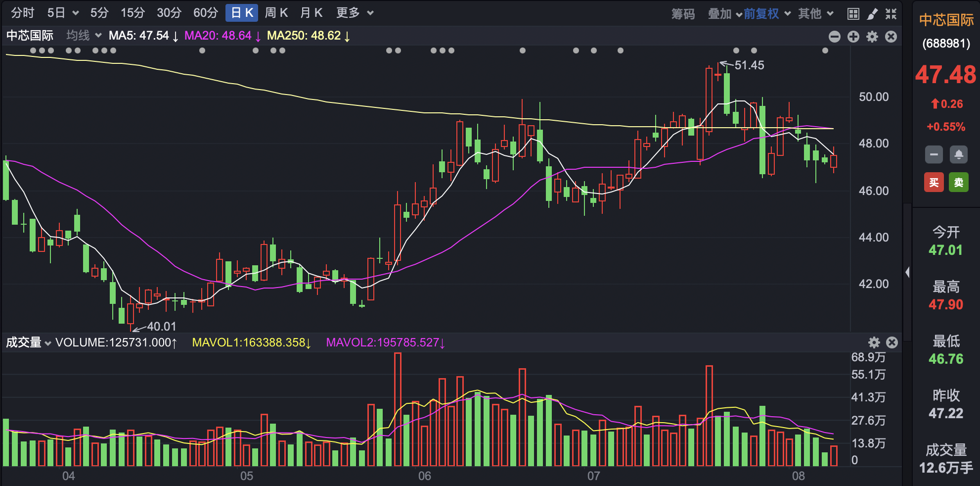Screen dimensions: 980x486
Task: Click the stock code (688981)
Action: point(946,44)
